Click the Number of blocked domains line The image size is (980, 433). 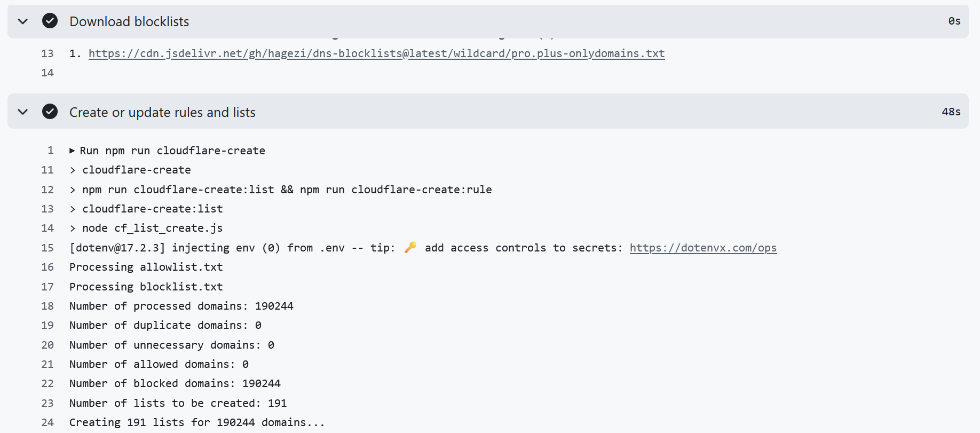(175, 383)
